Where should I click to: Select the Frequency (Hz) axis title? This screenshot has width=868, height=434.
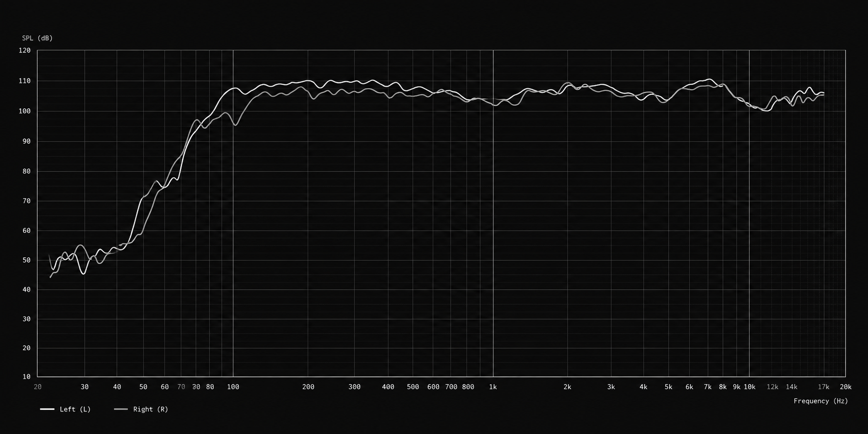pyautogui.click(x=821, y=401)
